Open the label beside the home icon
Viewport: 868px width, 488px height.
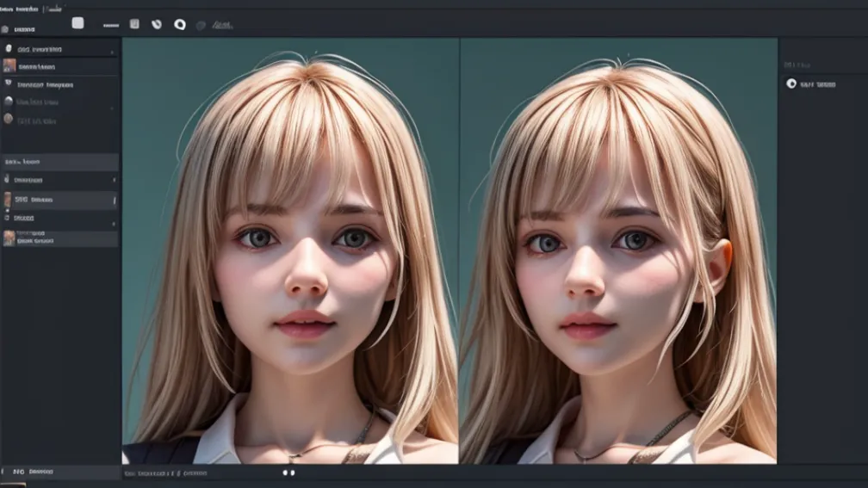click(24, 29)
